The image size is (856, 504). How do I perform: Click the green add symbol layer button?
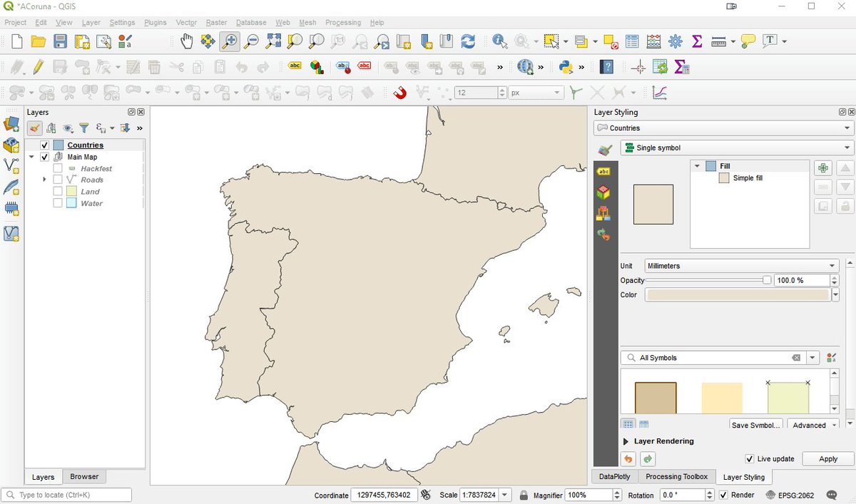point(823,168)
